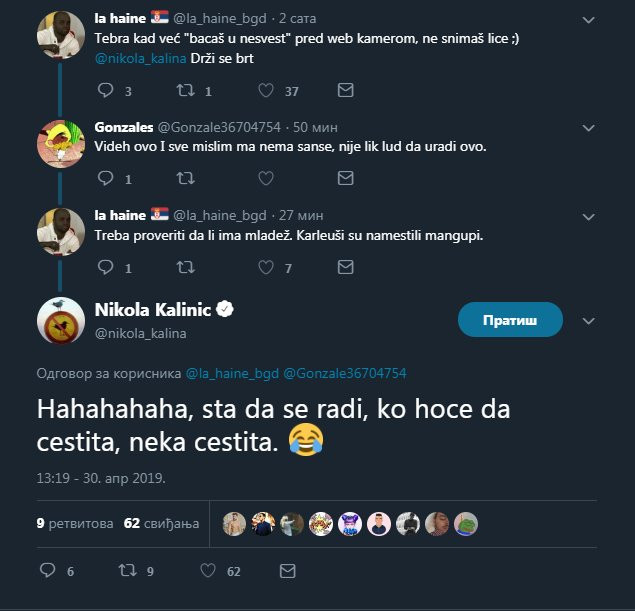
Task: Retweet the Gonzales tweet
Action: pos(185,180)
